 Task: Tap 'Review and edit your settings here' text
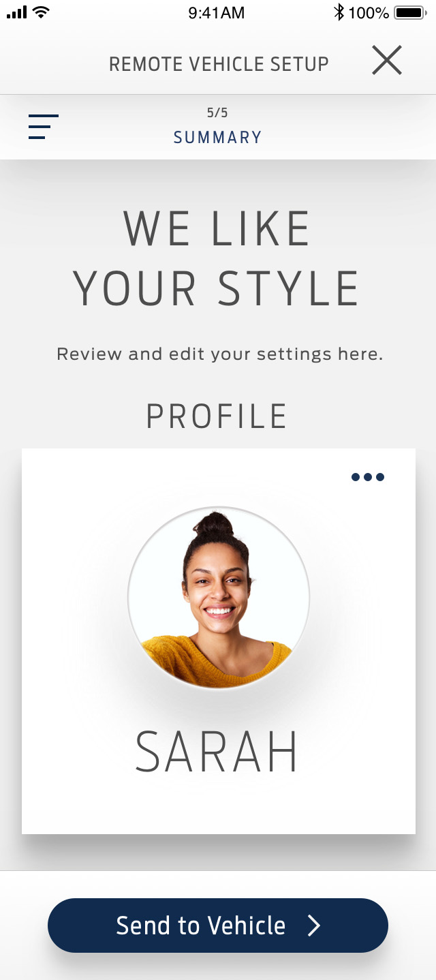point(219,354)
